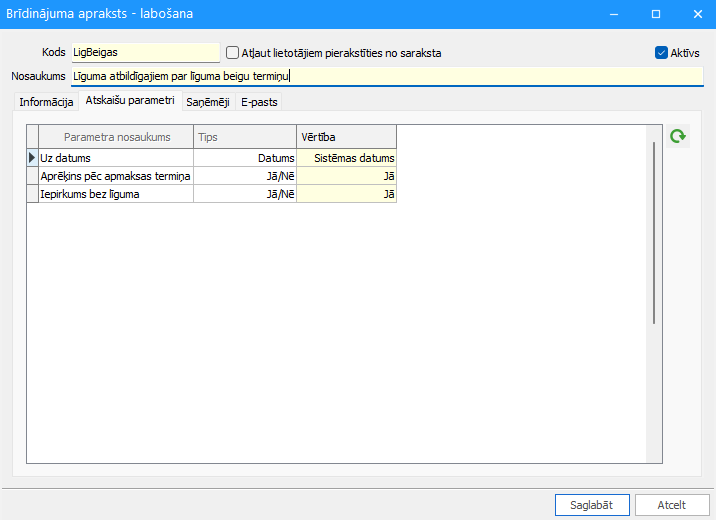Select the Uz datums parameter name cell
Image resolution: width=716 pixels, height=520 pixels.
(x=116, y=158)
